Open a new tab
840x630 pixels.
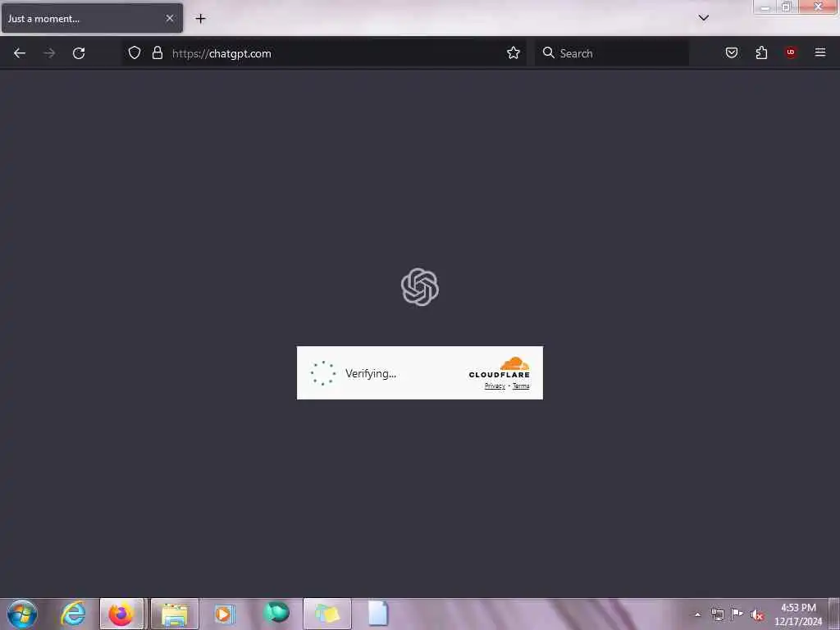click(200, 19)
